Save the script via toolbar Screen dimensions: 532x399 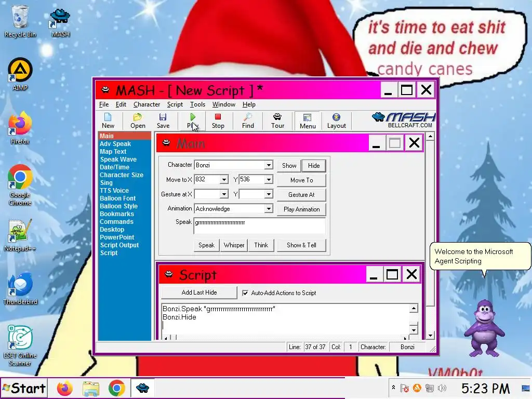coord(163,121)
